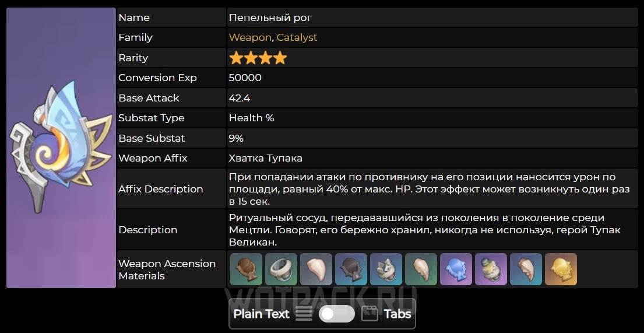The height and width of the screenshot is (333, 644).
Task: Open the Catalyst family link
Action: click(x=297, y=37)
